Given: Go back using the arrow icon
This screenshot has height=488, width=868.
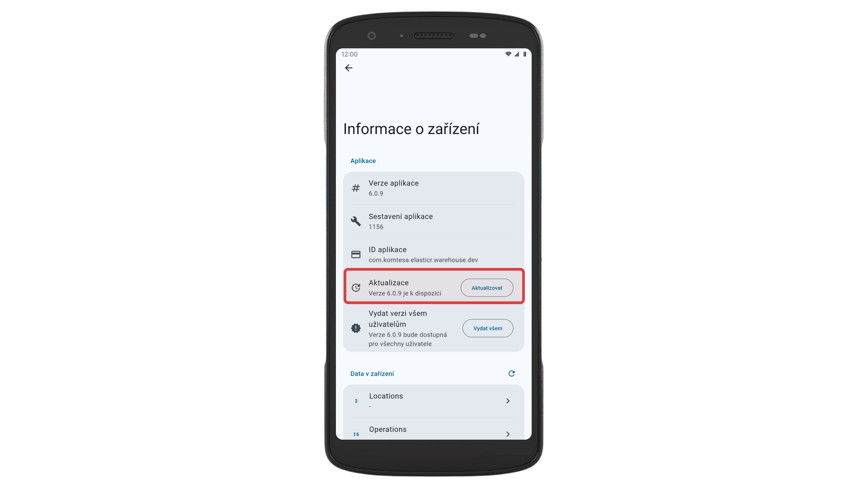Looking at the screenshot, I should [x=349, y=68].
